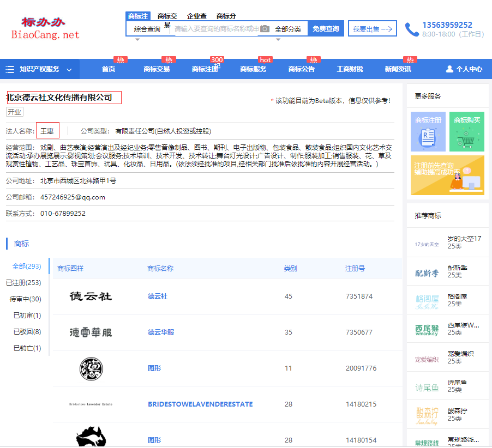Viewport: 492px width, 448px height.
Task: Filter trademarks by 已销亡(1)
Action: (x=27, y=348)
